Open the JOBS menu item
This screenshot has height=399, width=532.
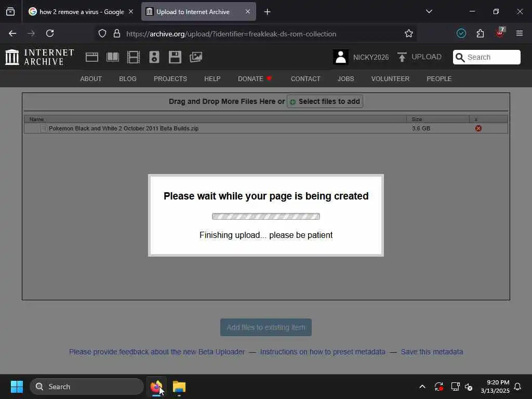[345, 79]
